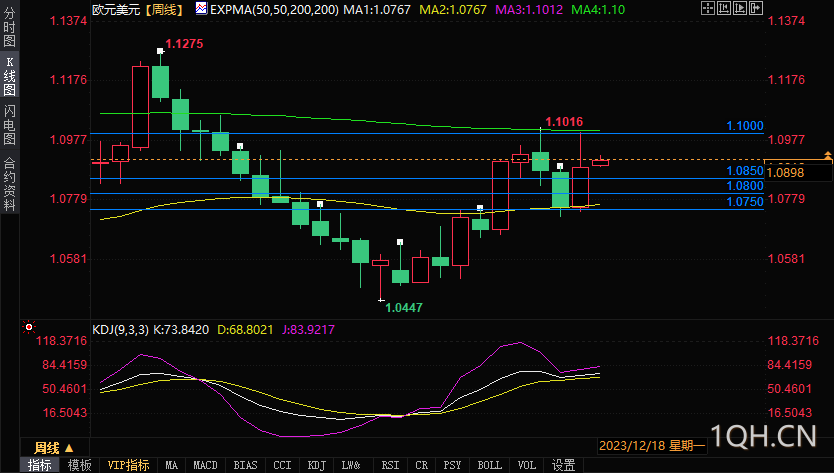Click the yellow MA2:1.0767 value
Screen dimensions: 834x473
point(453,9)
